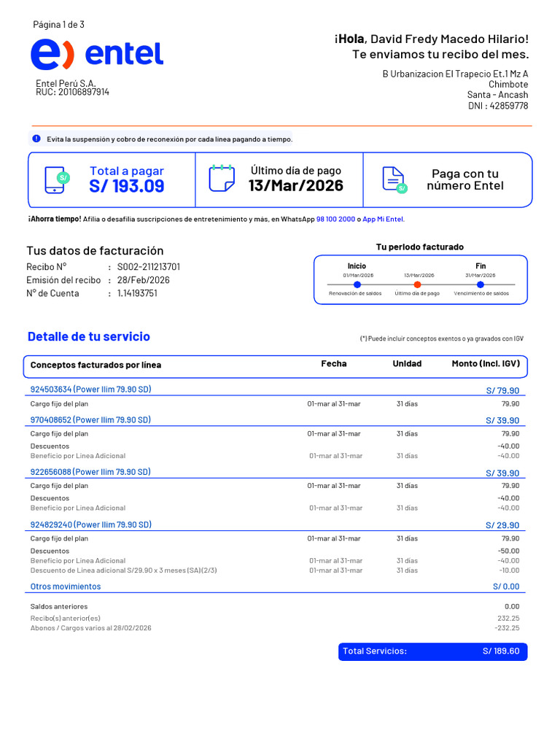The image size is (560, 747).
Task: Click the 31/Mar/2026 end date on timeline
Action: click(481, 275)
